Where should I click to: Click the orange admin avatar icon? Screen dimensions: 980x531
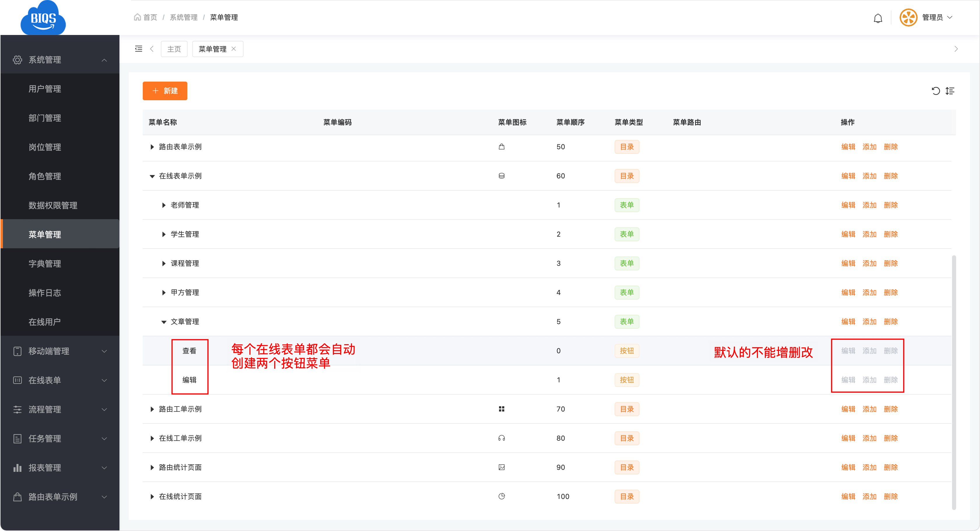coord(908,17)
